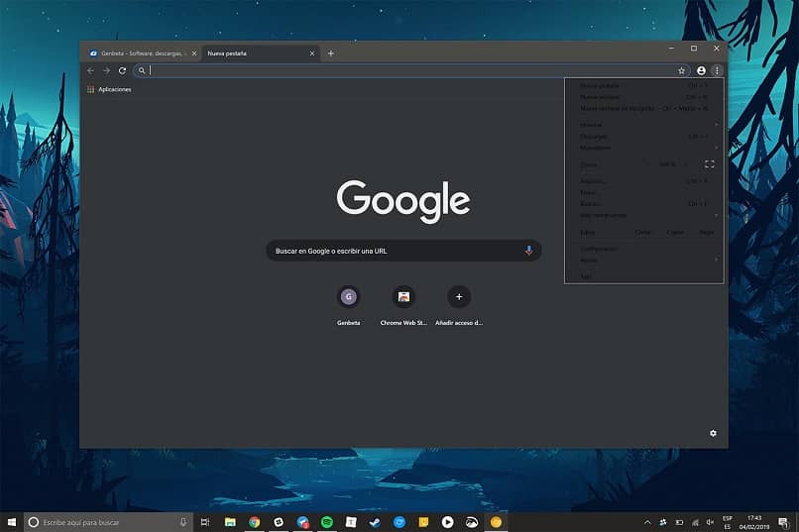
Task: Launch Steam from the taskbar
Action: [375, 522]
